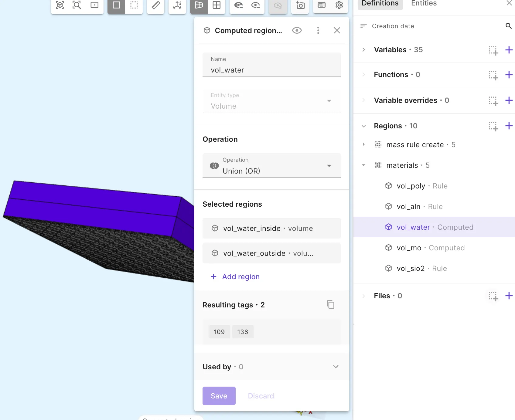Open the Entity type dropdown
The height and width of the screenshot is (420, 515).
pyautogui.click(x=272, y=101)
